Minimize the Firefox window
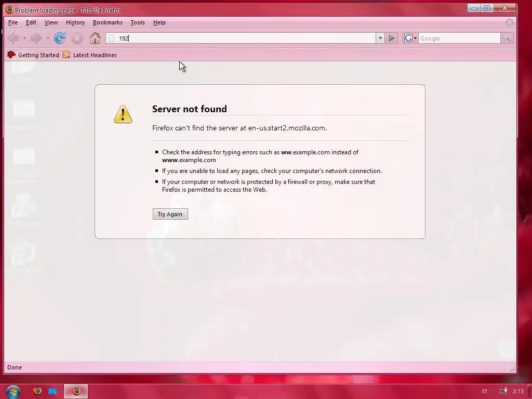Viewport: 532px width, 399px height. click(474, 8)
